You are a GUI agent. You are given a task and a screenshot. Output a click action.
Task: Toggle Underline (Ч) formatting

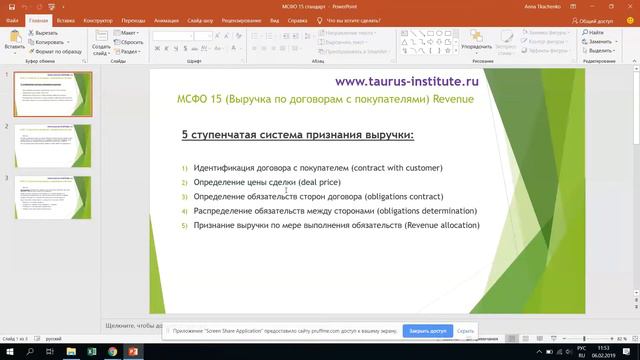pyautogui.click(x=176, y=49)
